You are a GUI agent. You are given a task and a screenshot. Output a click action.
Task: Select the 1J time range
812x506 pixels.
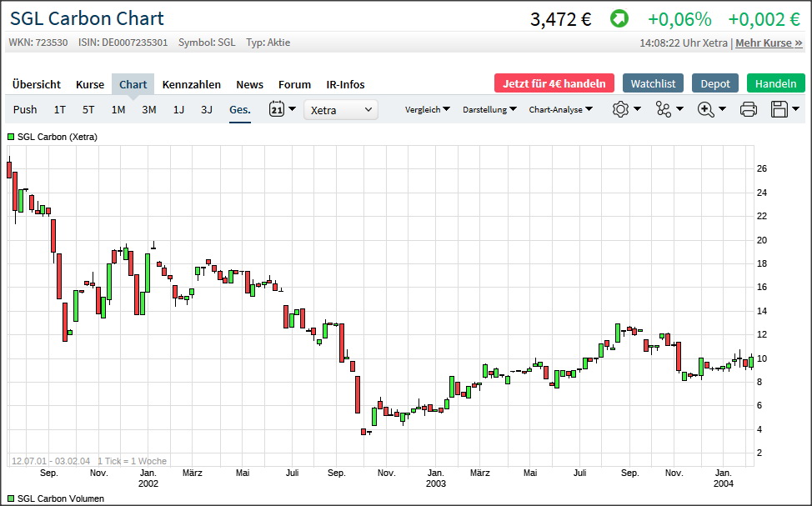178,109
